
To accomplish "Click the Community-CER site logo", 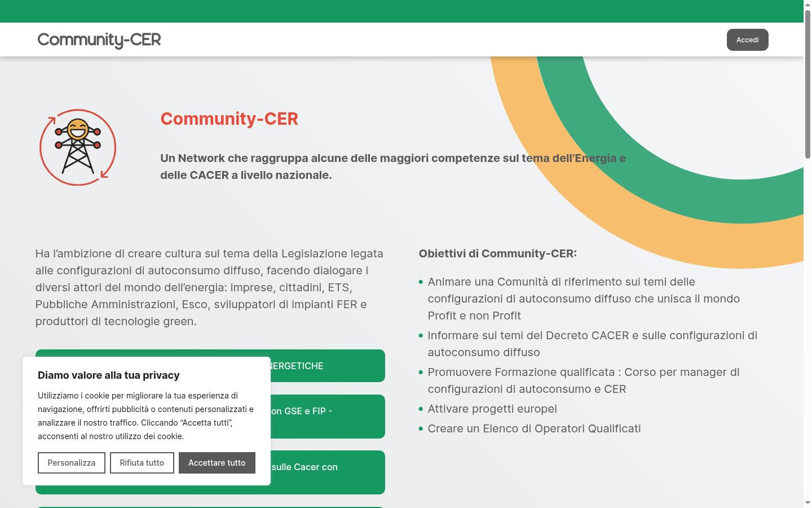I will pyautogui.click(x=99, y=40).
